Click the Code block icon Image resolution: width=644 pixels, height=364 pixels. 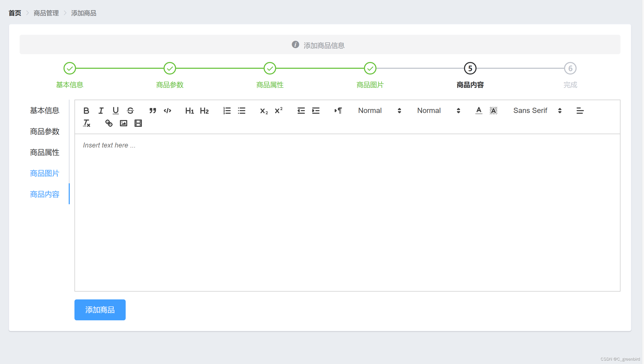click(x=167, y=111)
